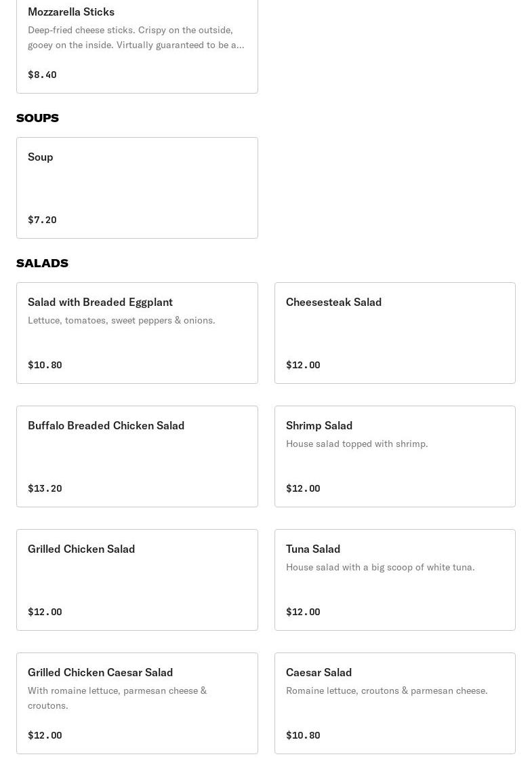Click the truncated Mozzarella Sticks description
532x761 pixels.
(x=136, y=37)
